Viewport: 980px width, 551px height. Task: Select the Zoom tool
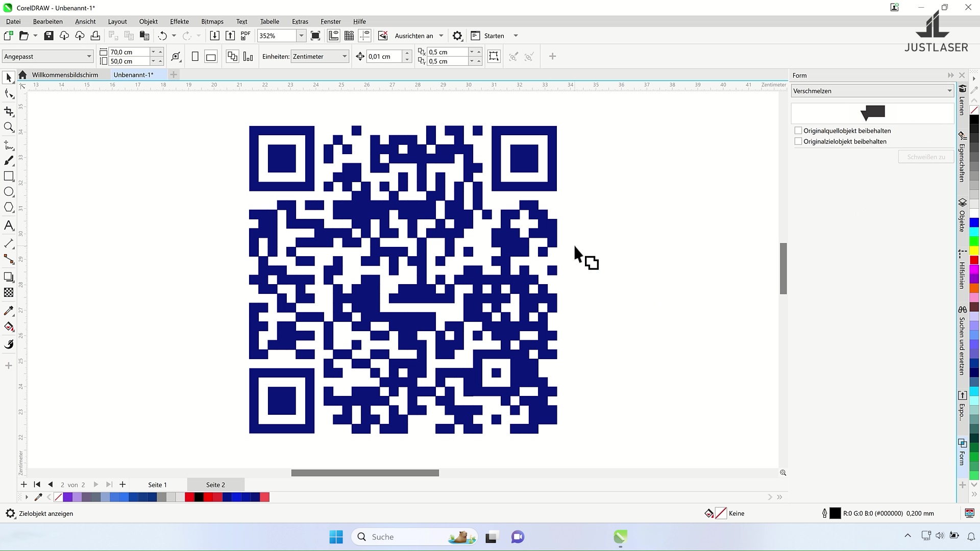pos(8,127)
